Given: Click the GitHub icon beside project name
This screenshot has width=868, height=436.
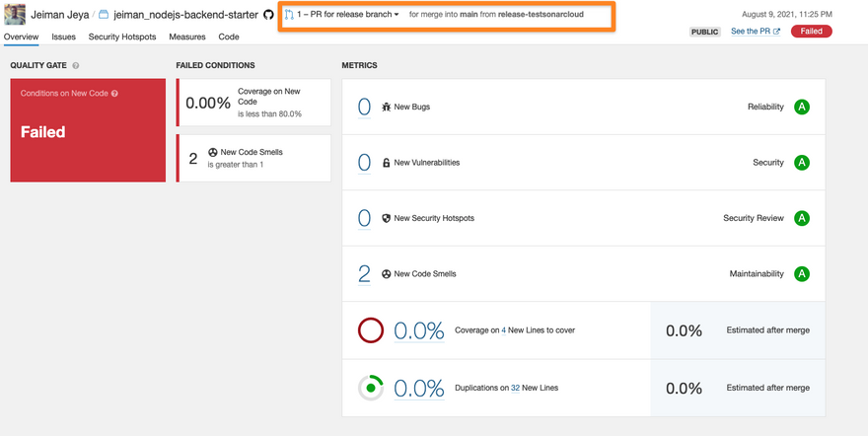Looking at the screenshot, I should point(268,16).
